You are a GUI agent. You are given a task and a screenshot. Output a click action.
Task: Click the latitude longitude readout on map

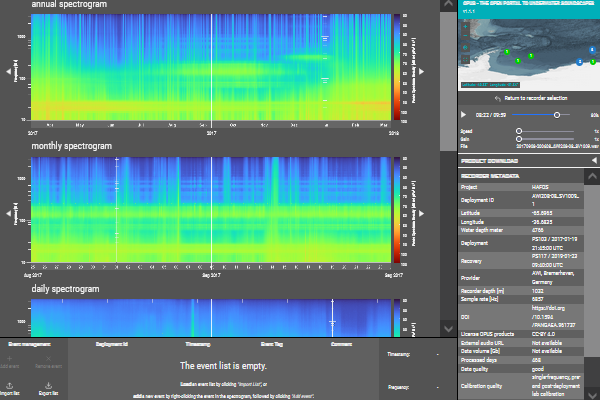click(x=490, y=85)
